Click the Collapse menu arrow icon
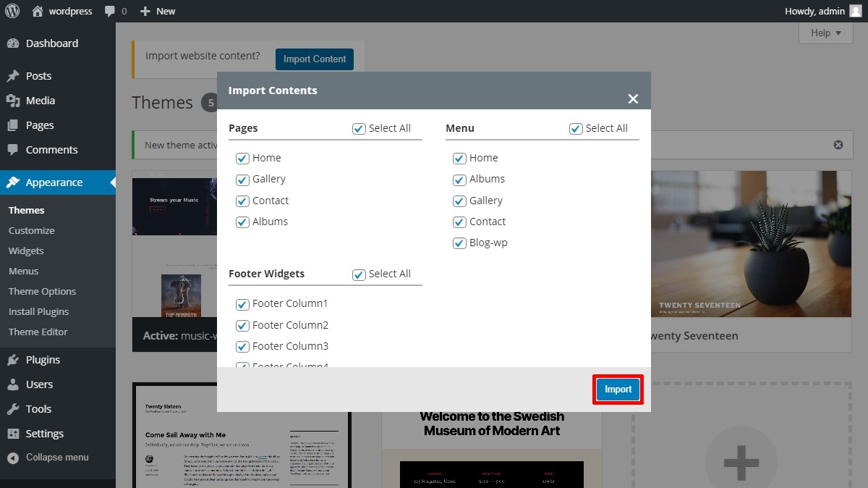The image size is (868, 488). (x=12, y=458)
